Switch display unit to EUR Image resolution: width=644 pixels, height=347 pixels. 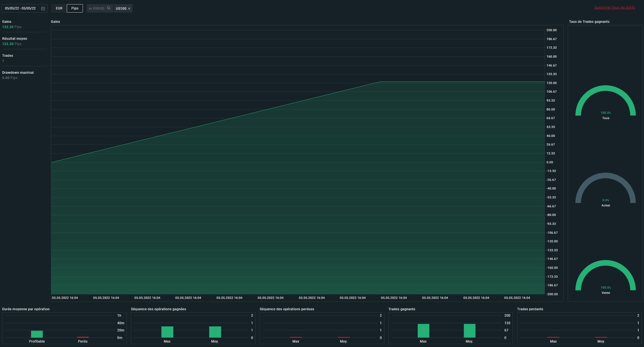coord(59,8)
